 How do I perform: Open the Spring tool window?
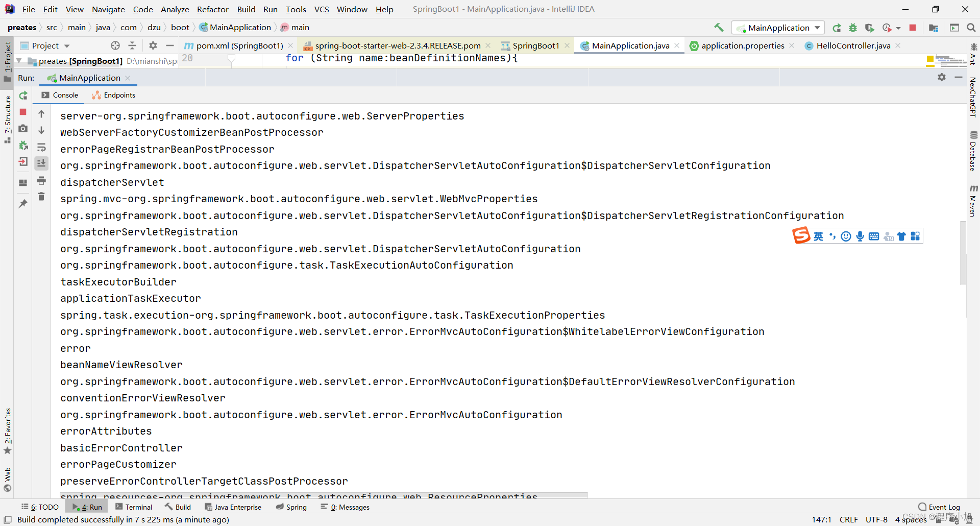click(291, 507)
